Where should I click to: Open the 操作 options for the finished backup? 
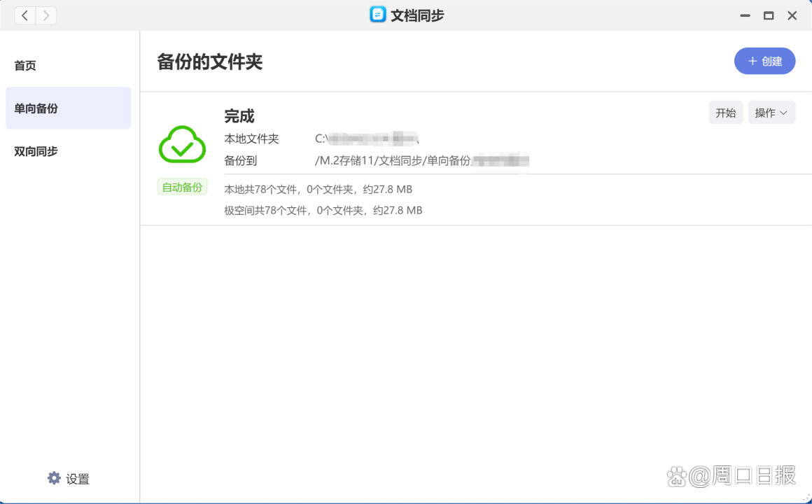tap(771, 112)
